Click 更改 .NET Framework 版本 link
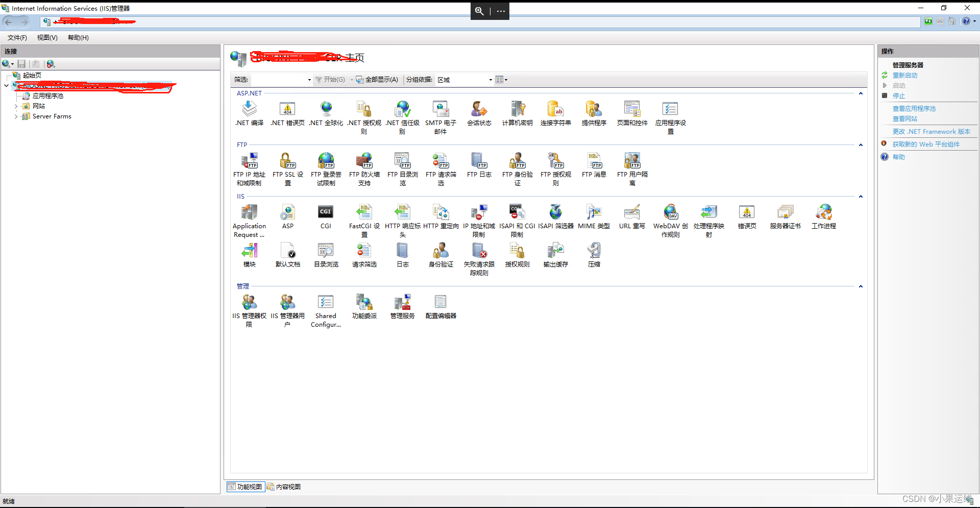The height and width of the screenshot is (508, 980). tap(931, 132)
